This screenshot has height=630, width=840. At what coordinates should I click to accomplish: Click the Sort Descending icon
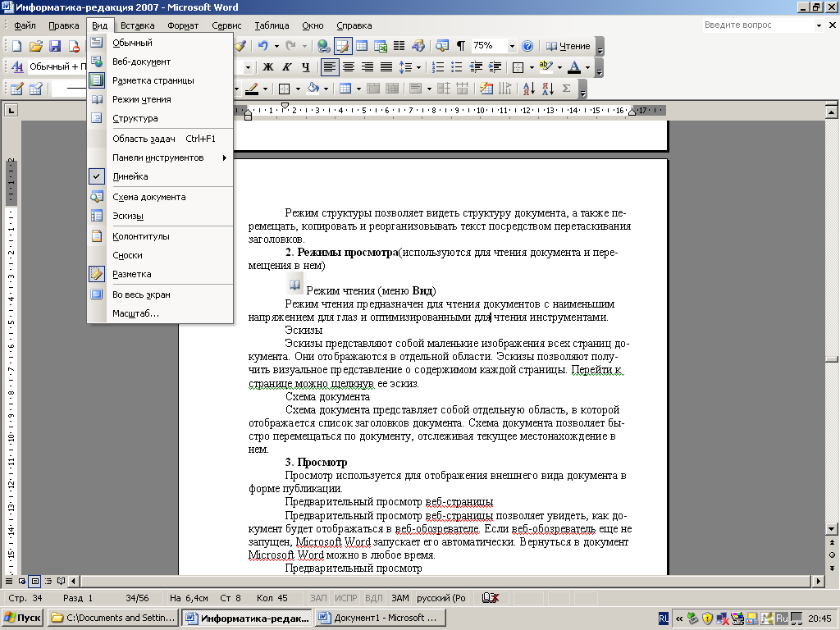click(547, 89)
